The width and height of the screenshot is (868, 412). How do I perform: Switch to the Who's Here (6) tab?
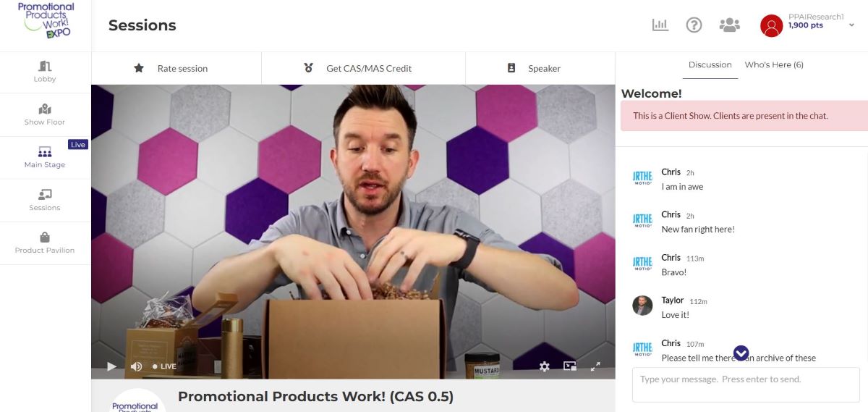coord(774,64)
